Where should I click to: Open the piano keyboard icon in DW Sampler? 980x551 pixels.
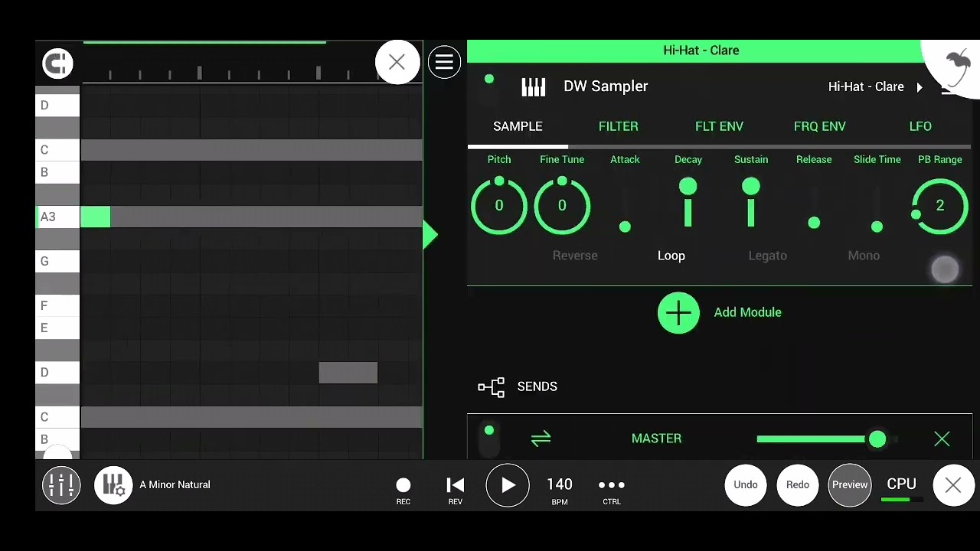pos(534,86)
